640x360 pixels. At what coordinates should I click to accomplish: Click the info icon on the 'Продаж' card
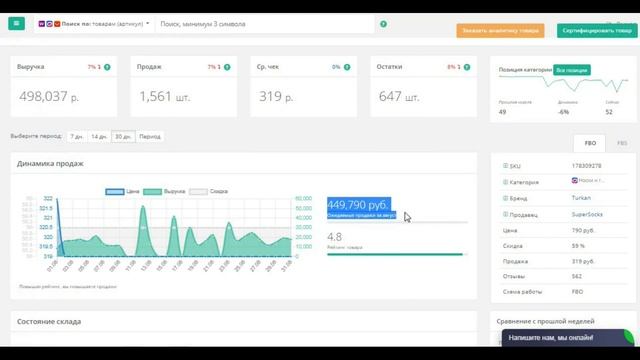(x=227, y=67)
